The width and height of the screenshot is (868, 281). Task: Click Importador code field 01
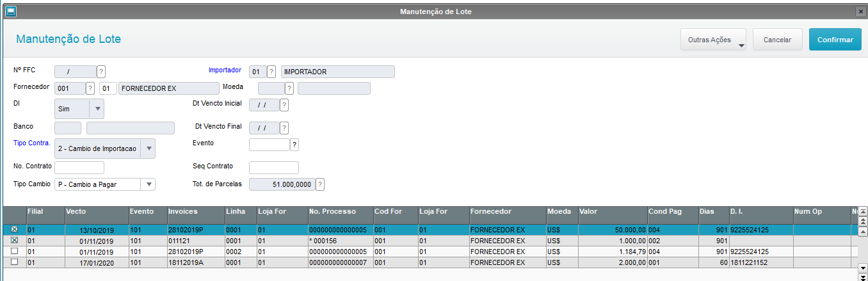[x=257, y=72]
